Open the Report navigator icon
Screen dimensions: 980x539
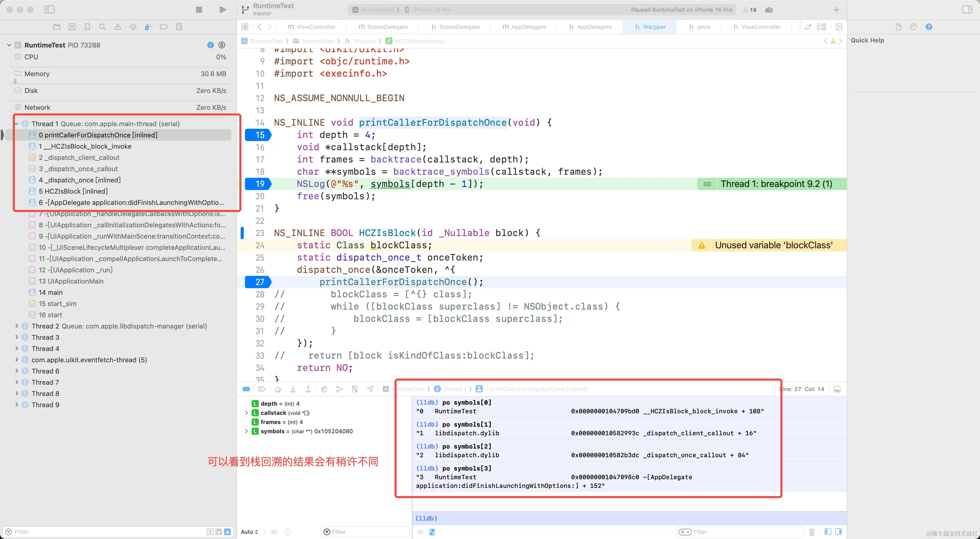pos(179,27)
